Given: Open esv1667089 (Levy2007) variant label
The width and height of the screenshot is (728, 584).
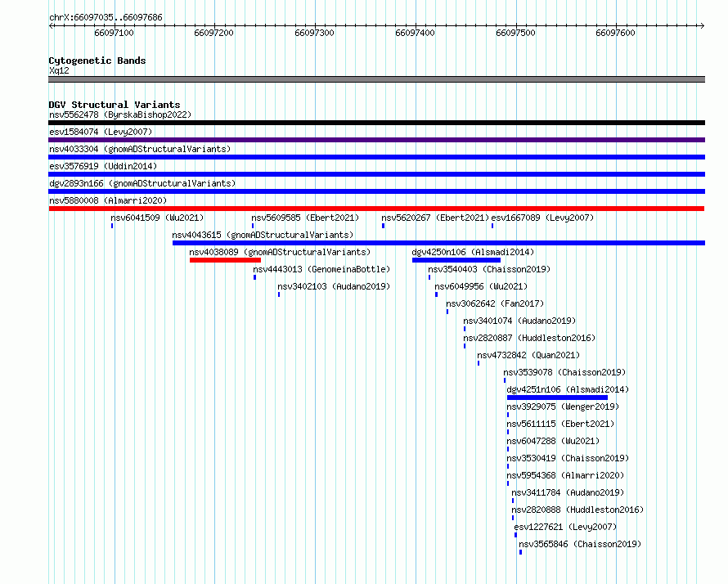Looking at the screenshot, I should point(542,218).
